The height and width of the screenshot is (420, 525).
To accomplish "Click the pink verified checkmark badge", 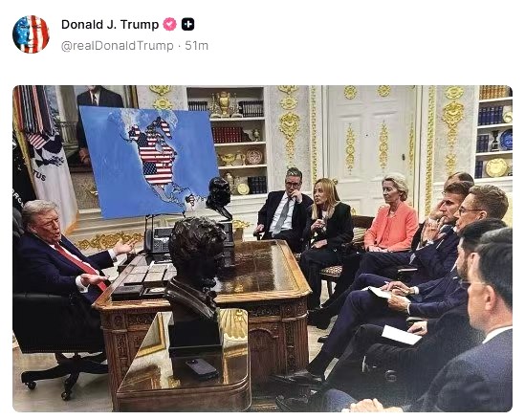I will [170, 25].
